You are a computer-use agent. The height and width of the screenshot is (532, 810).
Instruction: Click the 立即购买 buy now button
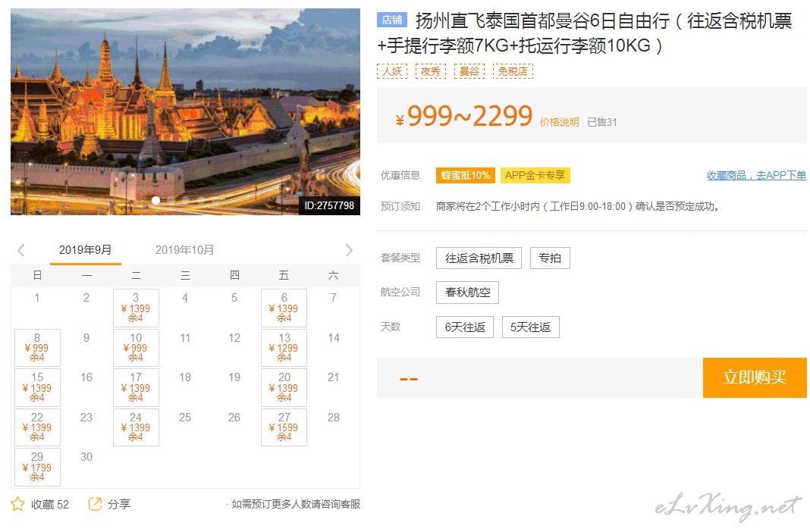755,377
